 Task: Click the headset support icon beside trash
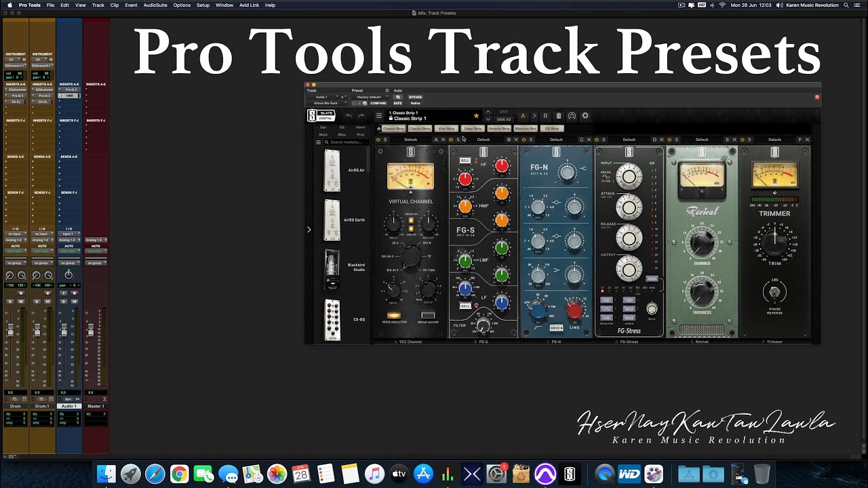[572, 116]
